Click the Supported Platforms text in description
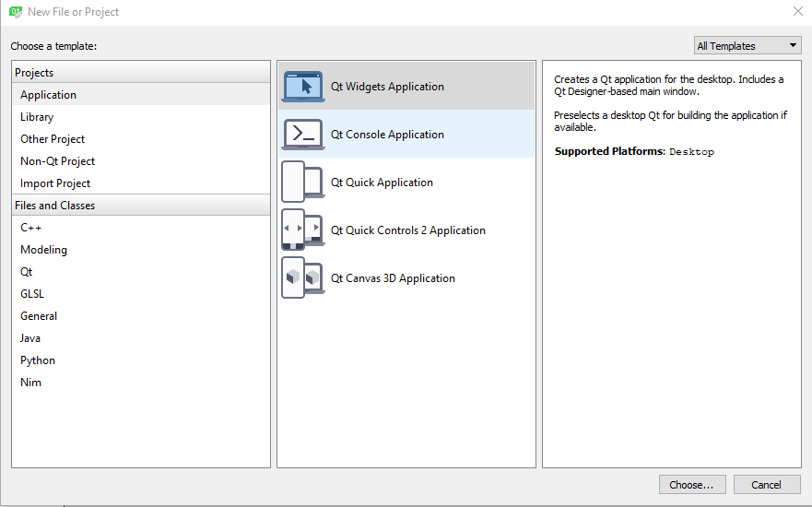This screenshot has width=812, height=507. click(x=609, y=151)
